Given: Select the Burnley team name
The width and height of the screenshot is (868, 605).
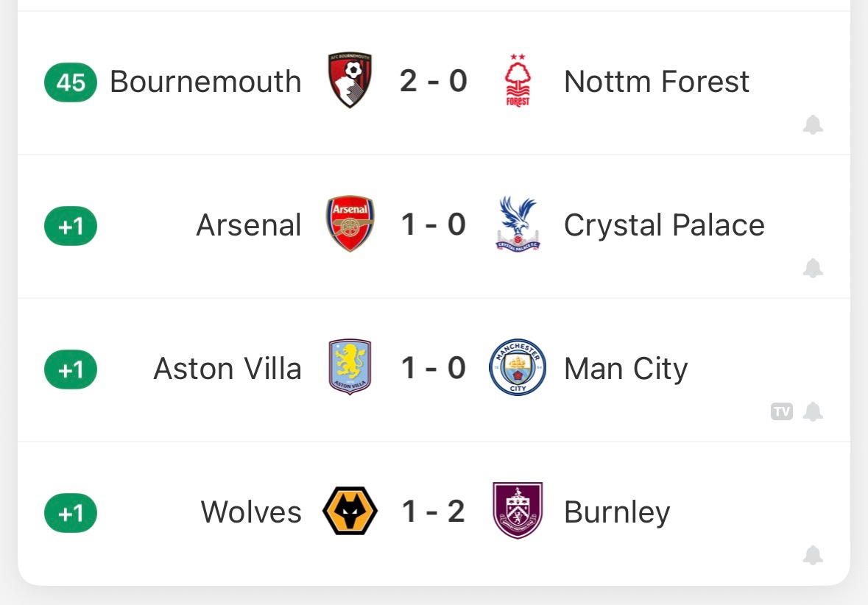Looking at the screenshot, I should [617, 512].
